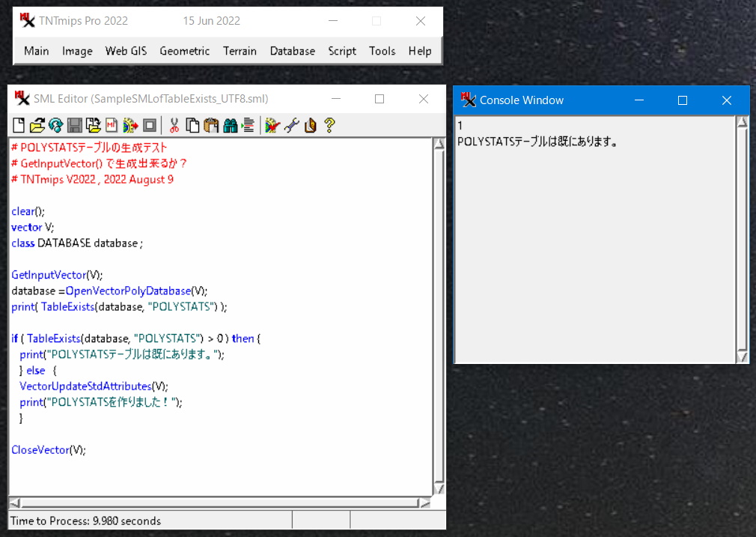Image resolution: width=756 pixels, height=537 pixels.
Task: Click the grayed-out Save floppy disk icon
Action: [75, 126]
